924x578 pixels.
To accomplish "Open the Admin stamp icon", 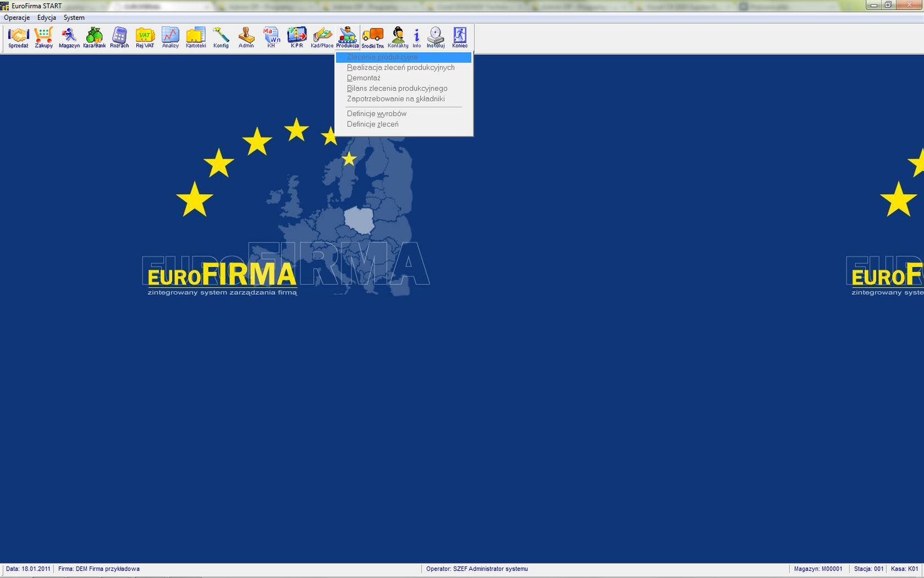I will [246, 37].
